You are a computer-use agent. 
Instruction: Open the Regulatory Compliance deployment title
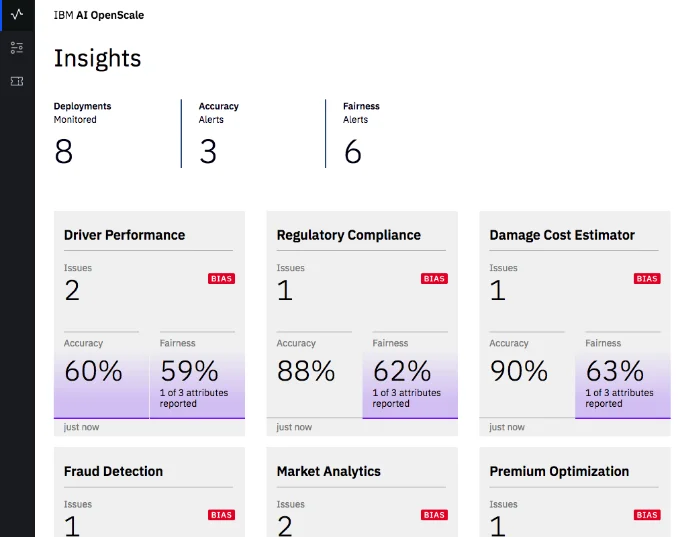coord(349,235)
